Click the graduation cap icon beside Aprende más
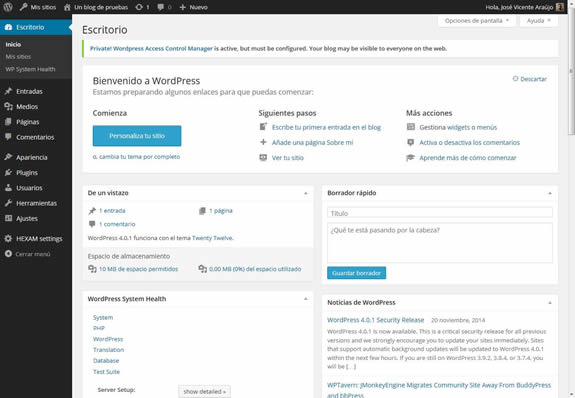 [411, 157]
